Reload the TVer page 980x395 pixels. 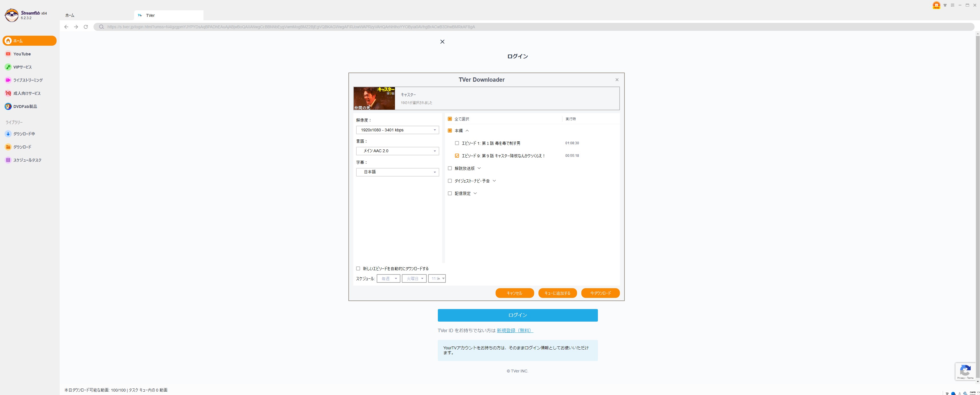[x=86, y=27]
